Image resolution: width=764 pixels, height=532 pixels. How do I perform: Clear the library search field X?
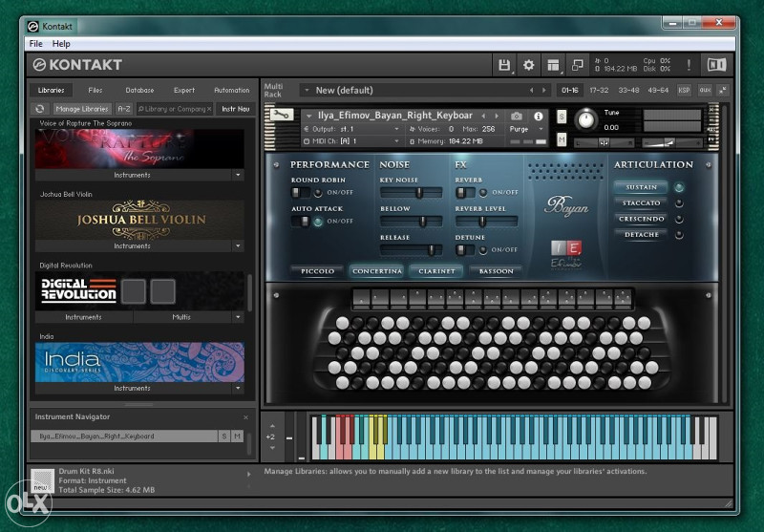click(209, 109)
